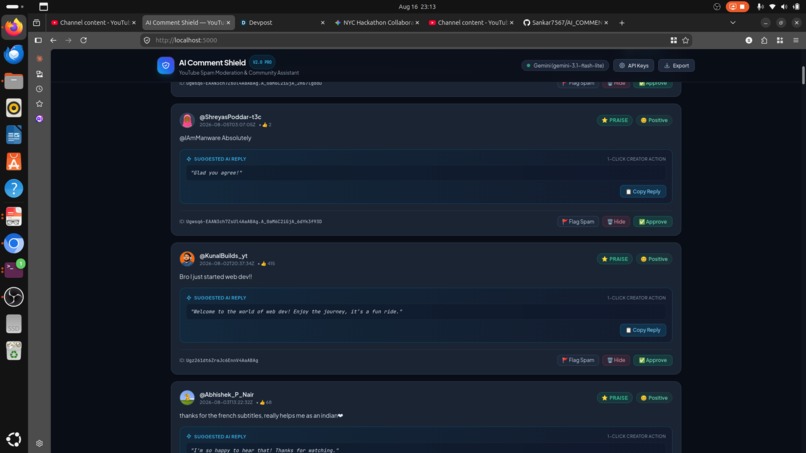Click the french subtitles comment text
This screenshot has width=806, height=453.
[x=261, y=415]
